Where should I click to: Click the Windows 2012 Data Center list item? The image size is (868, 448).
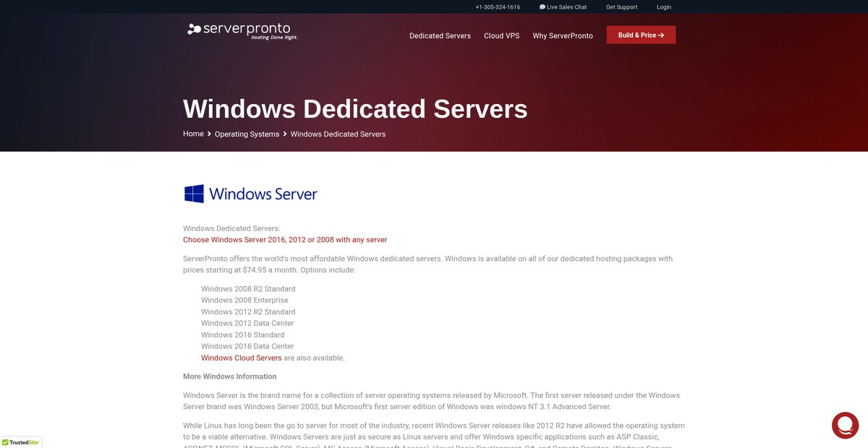(247, 323)
